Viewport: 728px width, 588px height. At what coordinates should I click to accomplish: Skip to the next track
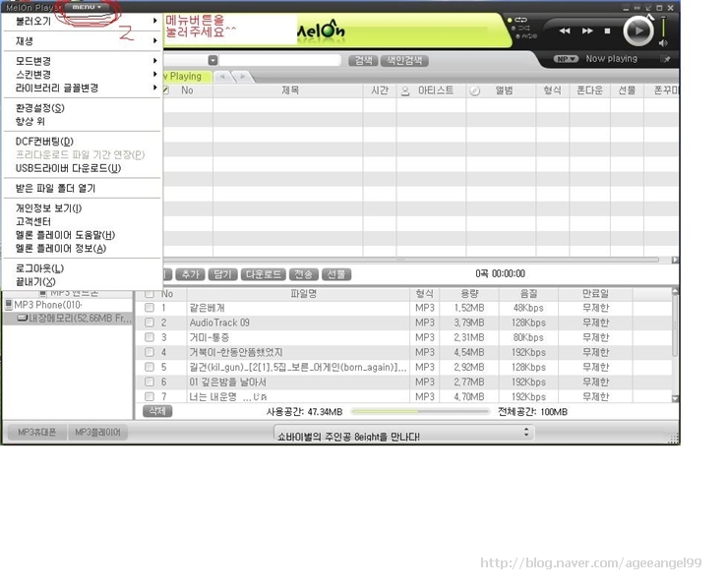[x=587, y=30]
